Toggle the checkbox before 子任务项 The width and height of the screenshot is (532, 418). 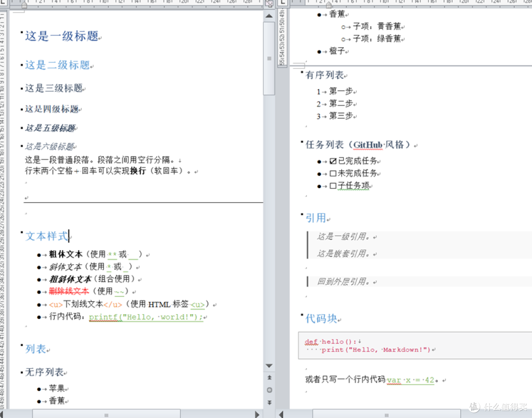tap(333, 186)
